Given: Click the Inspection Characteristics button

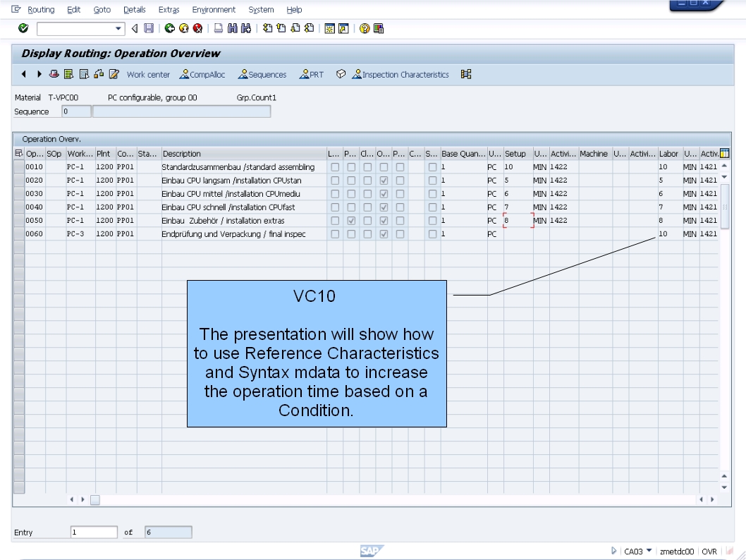Looking at the screenshot, I should 400,75.
